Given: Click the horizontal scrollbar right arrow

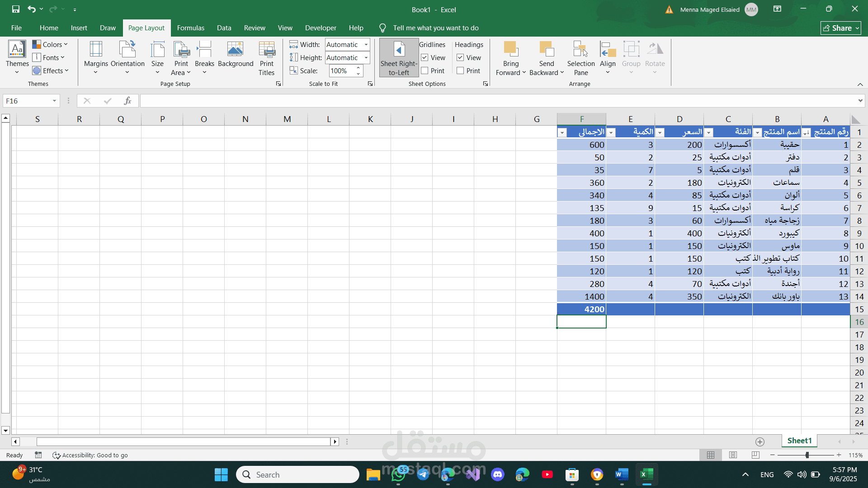Looking at the screenshot, I should [x=335, y=441].
